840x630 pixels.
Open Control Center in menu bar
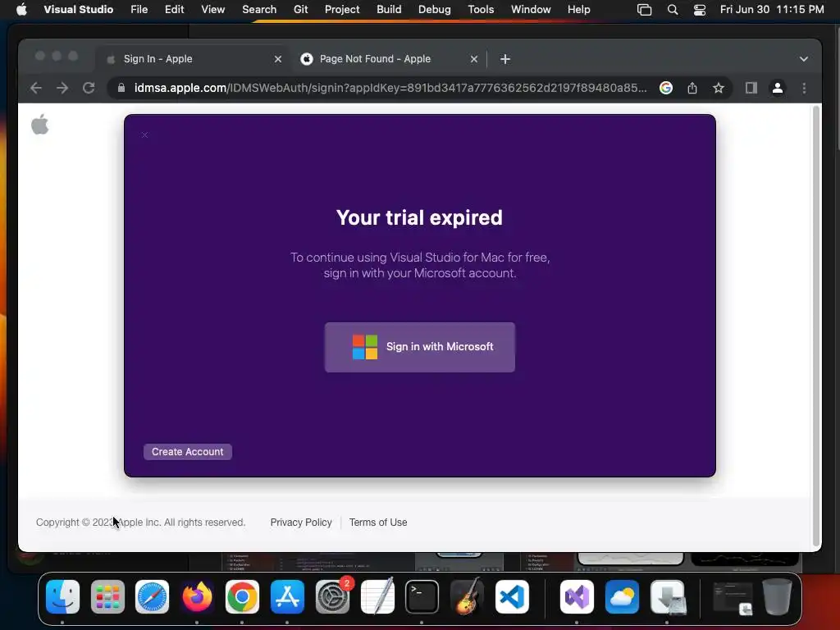pyautogui.click(x=699, y=10)
